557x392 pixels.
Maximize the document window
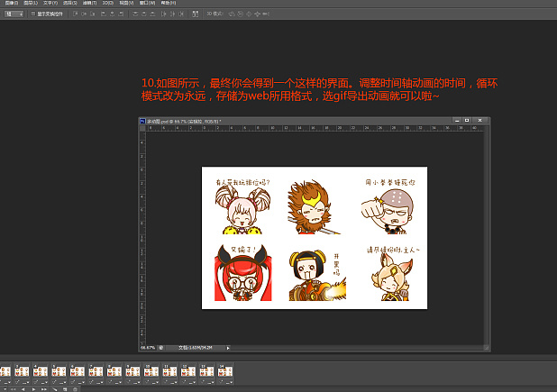467,121
